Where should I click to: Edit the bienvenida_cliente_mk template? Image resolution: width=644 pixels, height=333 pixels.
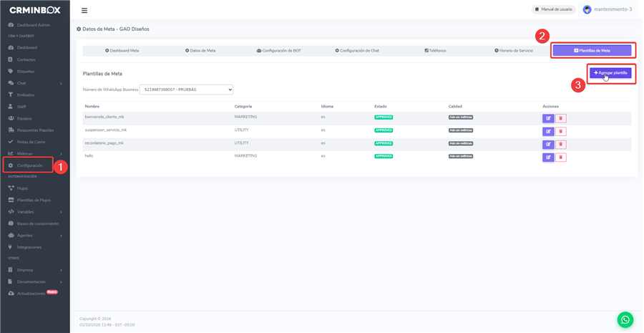pos(548,118)
